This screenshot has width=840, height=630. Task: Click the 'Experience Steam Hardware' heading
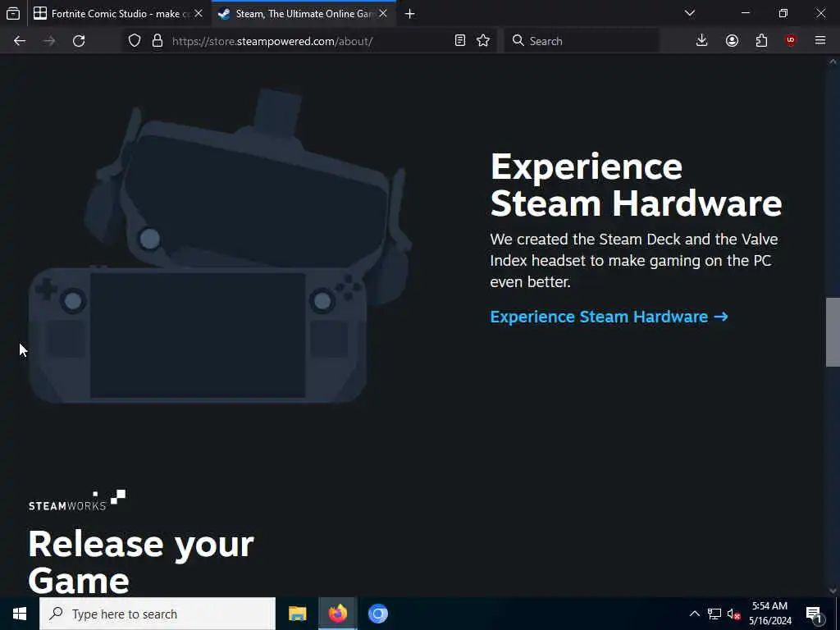636,185
